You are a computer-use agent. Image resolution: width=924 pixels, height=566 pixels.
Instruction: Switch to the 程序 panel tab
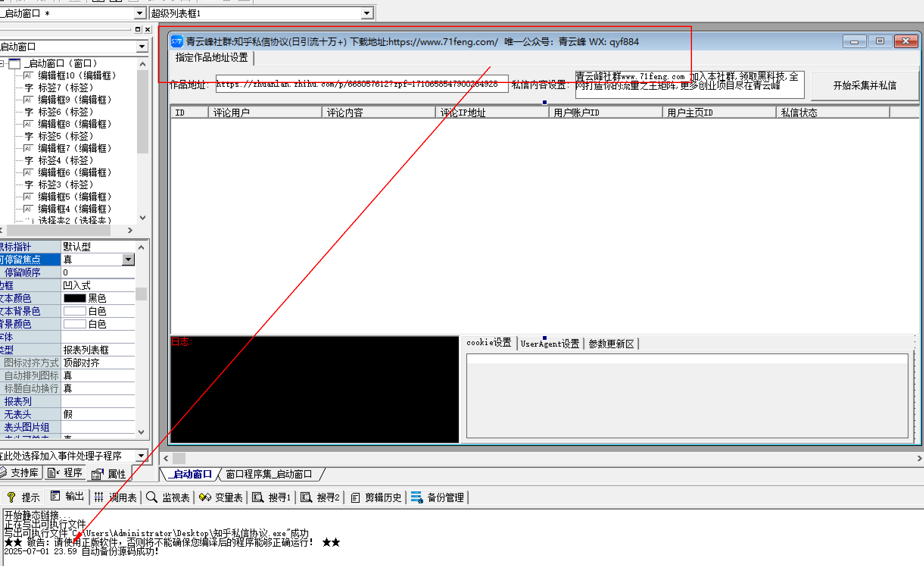(x=65, y=472)
